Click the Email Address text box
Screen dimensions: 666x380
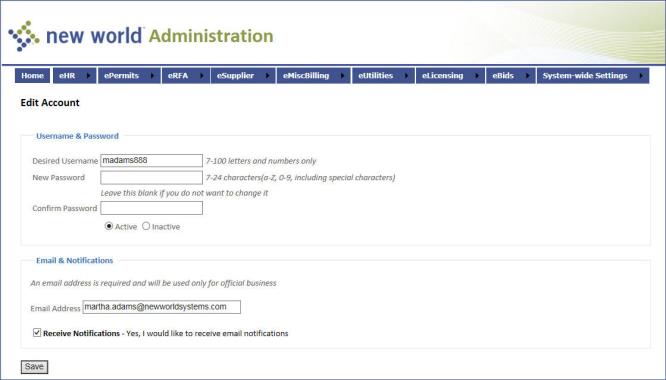[162, 307]
